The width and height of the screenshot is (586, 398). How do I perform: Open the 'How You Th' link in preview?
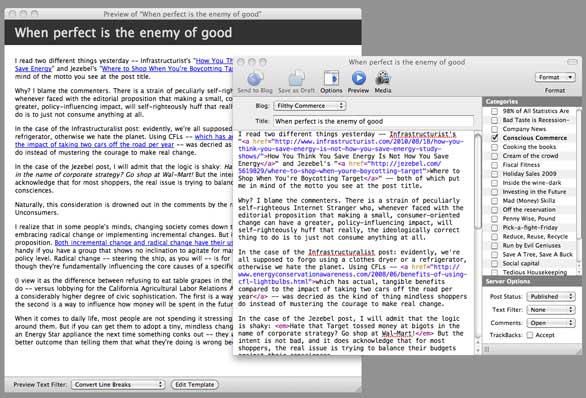(214, 61)
